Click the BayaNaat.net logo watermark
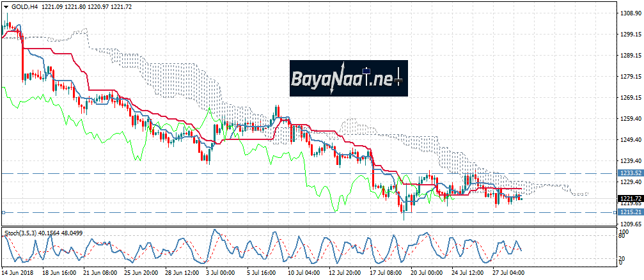 tap(348, 79)
